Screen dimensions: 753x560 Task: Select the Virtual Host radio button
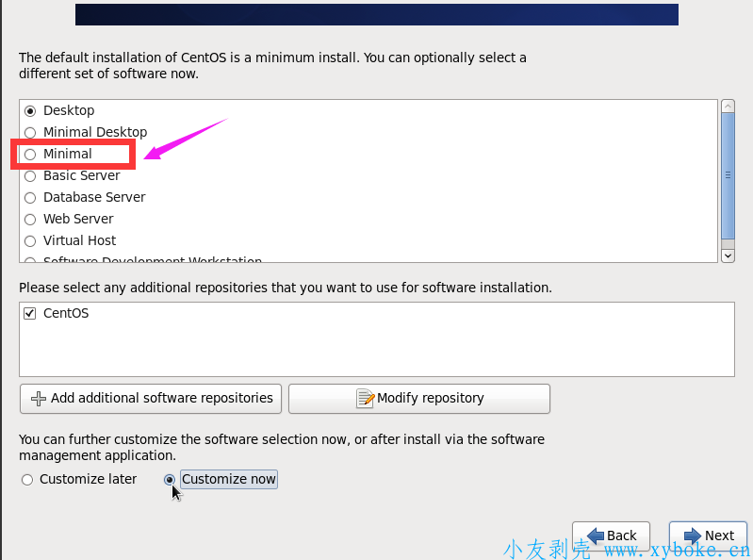pyautogui.click(x=30, y=240)
